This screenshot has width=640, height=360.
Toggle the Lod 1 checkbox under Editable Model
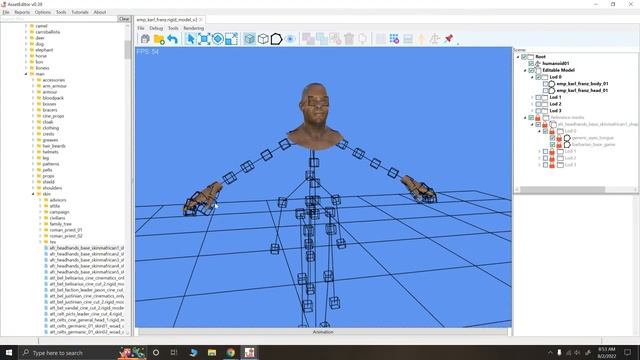coord(538,97)
